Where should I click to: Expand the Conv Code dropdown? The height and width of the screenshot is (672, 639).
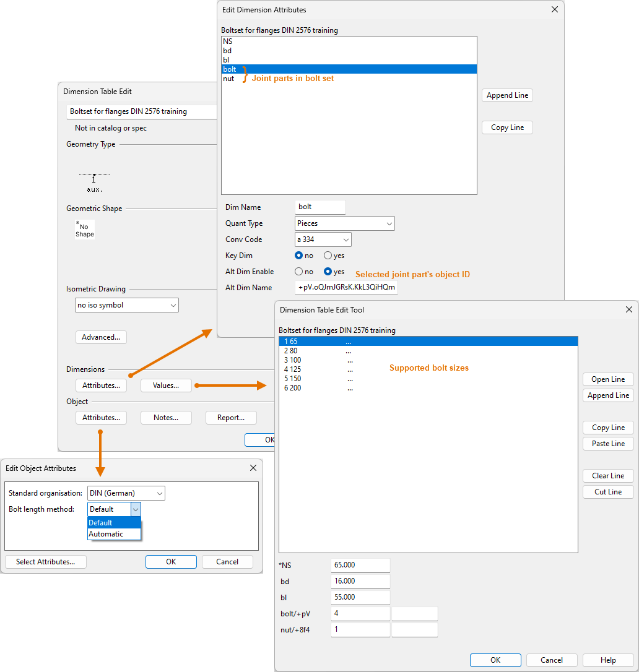click(323, 239)
